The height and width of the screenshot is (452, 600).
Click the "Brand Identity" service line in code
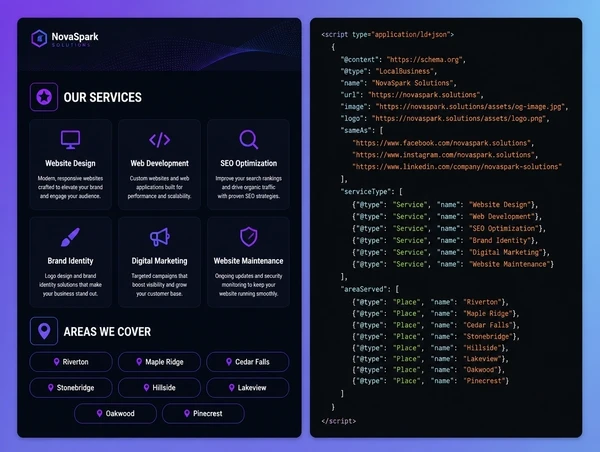click(445, 241)
